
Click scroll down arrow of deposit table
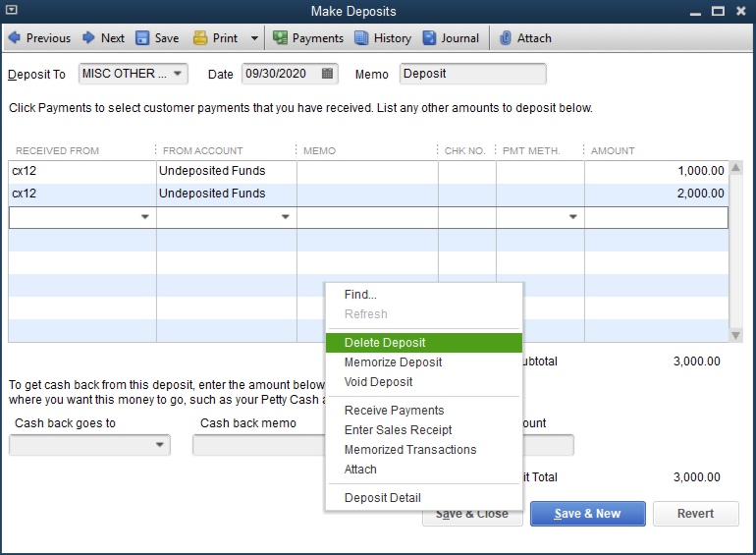pyautogui.click(x=735, y=335)
